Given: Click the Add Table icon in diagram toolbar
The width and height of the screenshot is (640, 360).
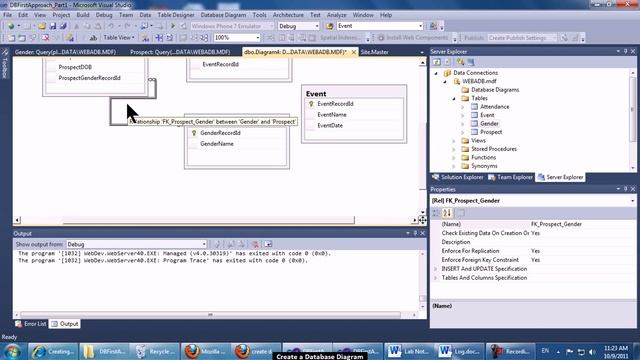Looking at the screenshot, I should click(22, 38).
